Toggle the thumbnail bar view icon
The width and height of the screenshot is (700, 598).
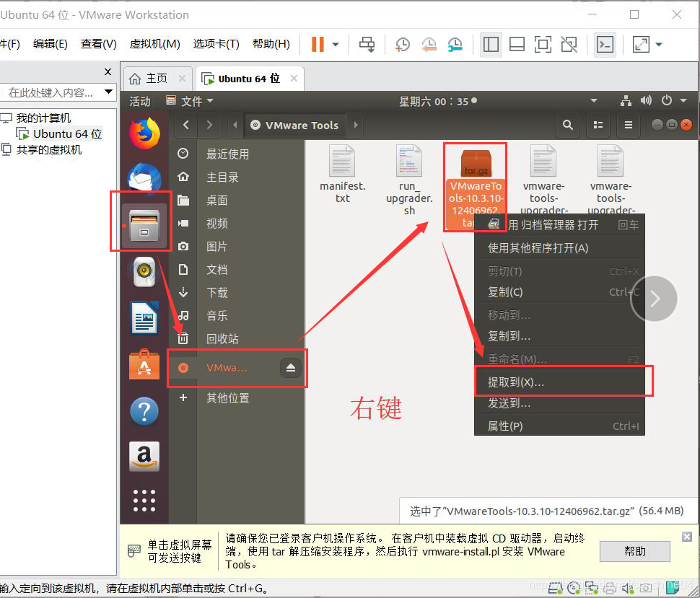[x=517, y=44]
